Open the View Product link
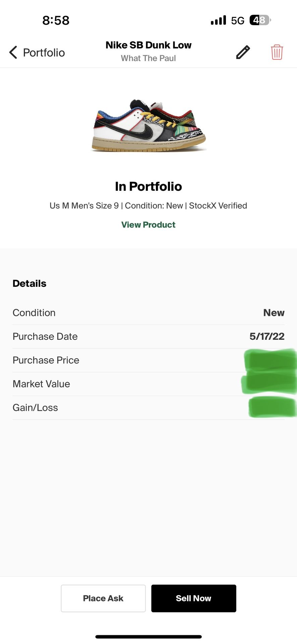The image size is (297, 644). pos(148,225)
